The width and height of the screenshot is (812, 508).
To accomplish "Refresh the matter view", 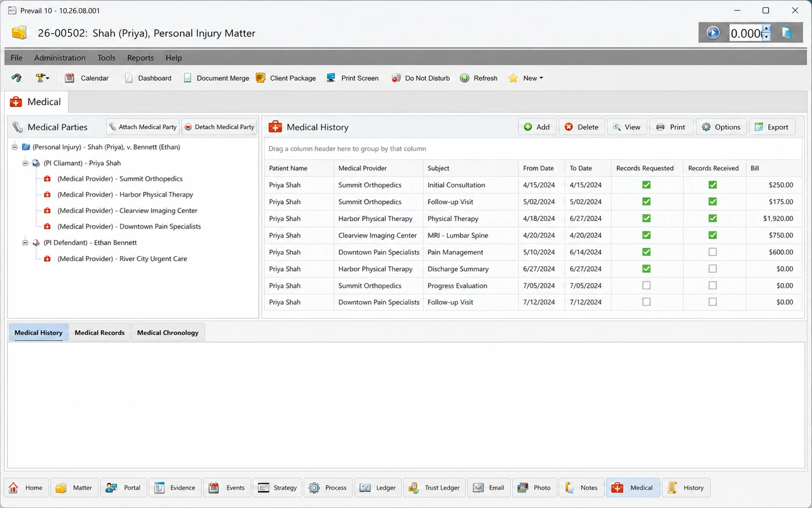I will (x=479, y=78).
